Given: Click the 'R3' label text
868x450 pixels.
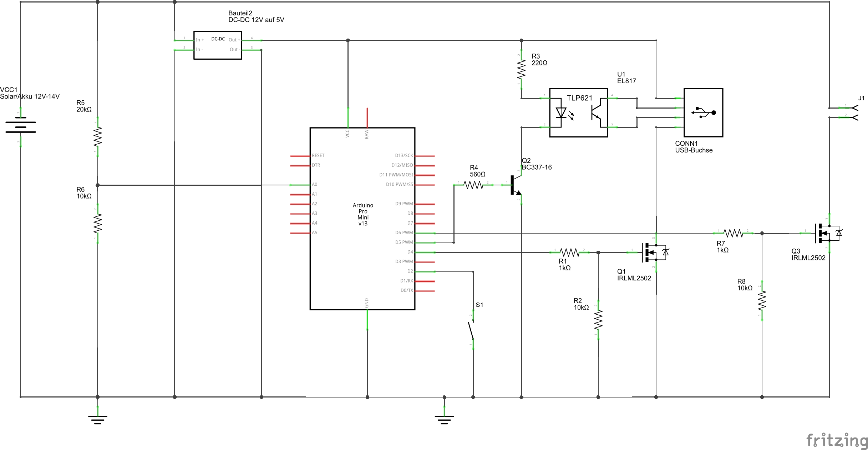Looking at the screenshot, I should point(536,56).
